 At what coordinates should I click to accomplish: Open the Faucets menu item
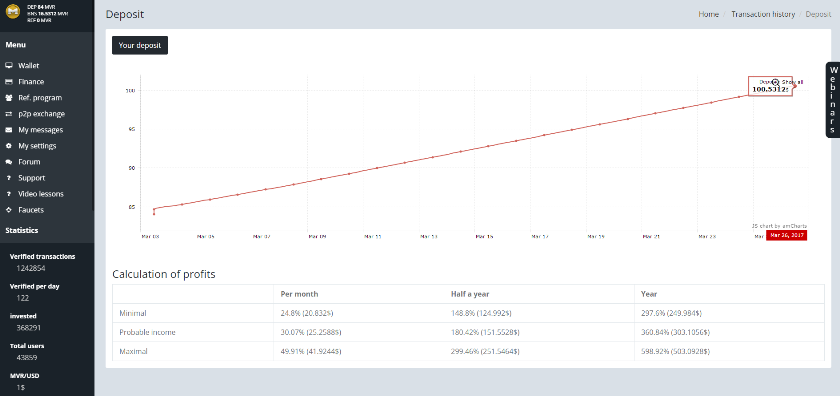click(x=31, y=210)
